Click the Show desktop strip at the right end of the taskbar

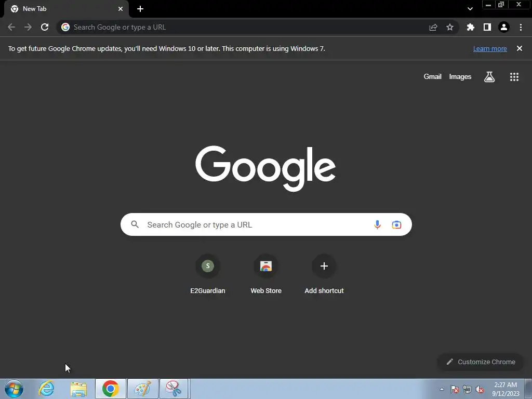click(x=528, y=389)
